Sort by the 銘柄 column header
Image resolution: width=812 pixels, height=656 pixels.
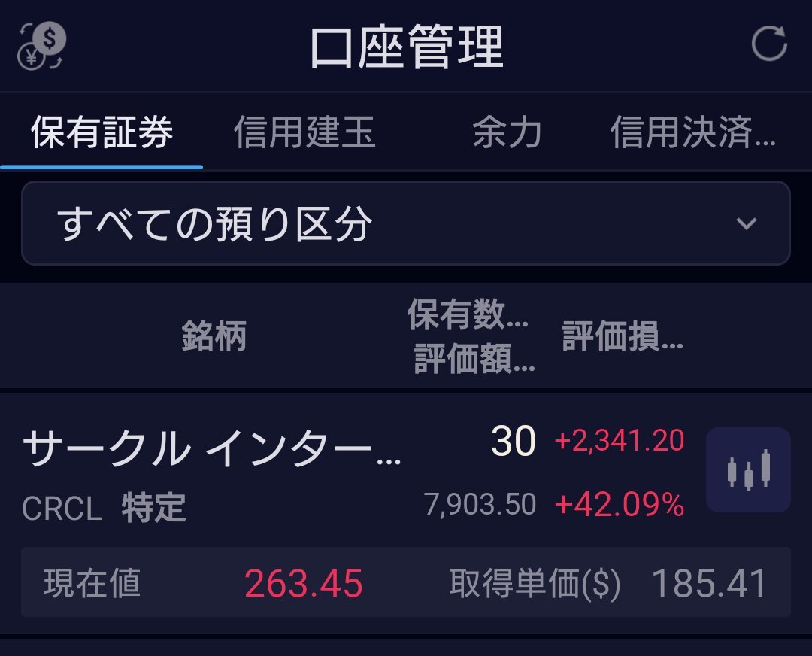(x=214, y=336)
